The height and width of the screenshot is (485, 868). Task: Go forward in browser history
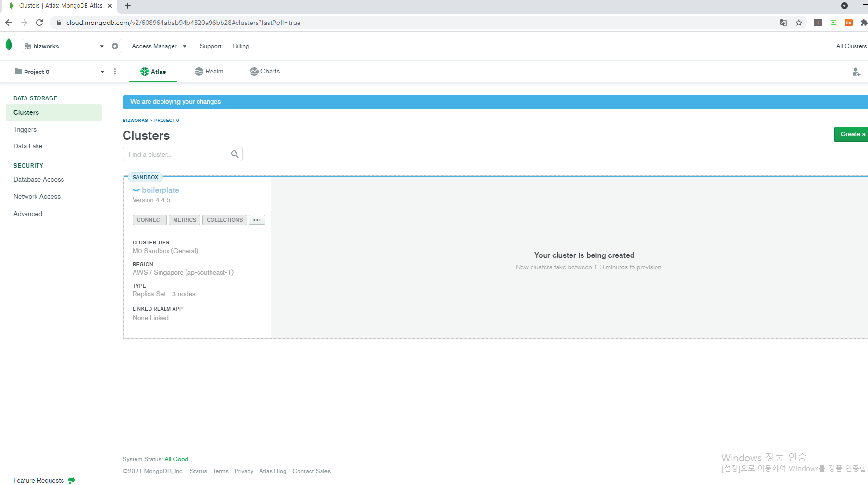coord(24,23)
